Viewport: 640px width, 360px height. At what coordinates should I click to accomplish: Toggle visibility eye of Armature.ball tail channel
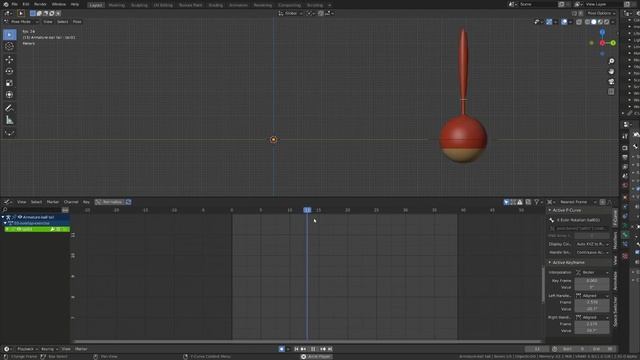click(x=19, y=217)
